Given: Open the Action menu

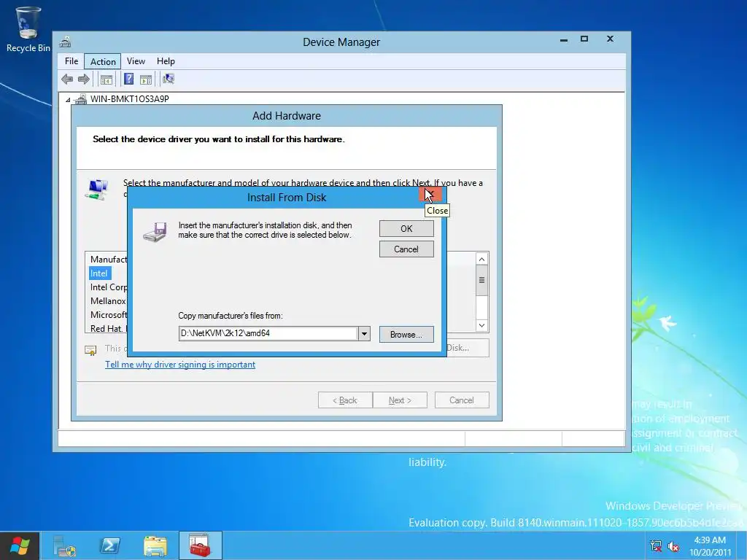Looking at the screenshot, I should click(103, 61).
